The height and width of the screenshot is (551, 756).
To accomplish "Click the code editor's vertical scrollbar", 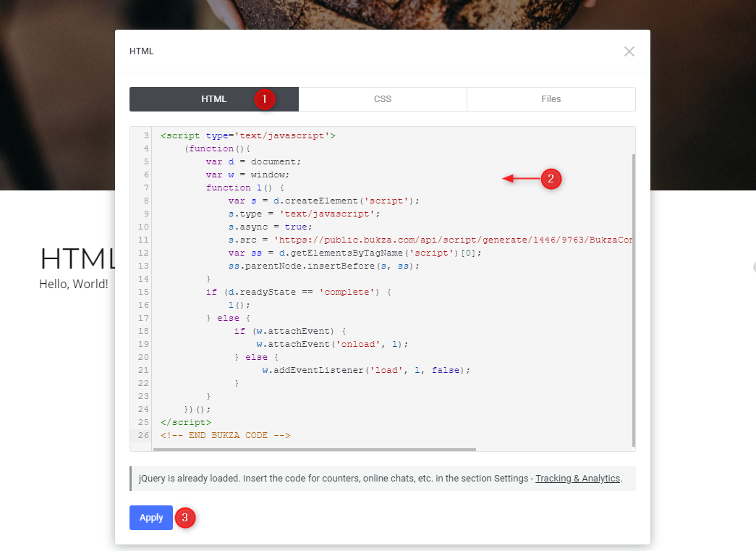I will pos(634,290).
